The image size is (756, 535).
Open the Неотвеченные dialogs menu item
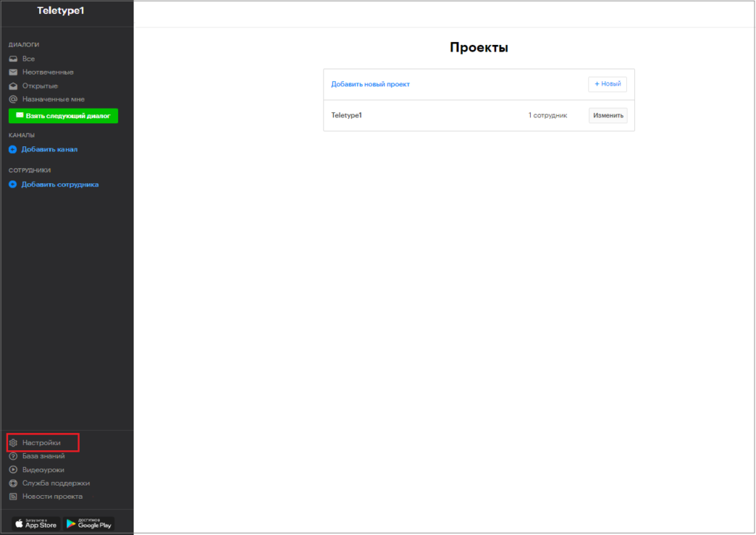[48, 72]
